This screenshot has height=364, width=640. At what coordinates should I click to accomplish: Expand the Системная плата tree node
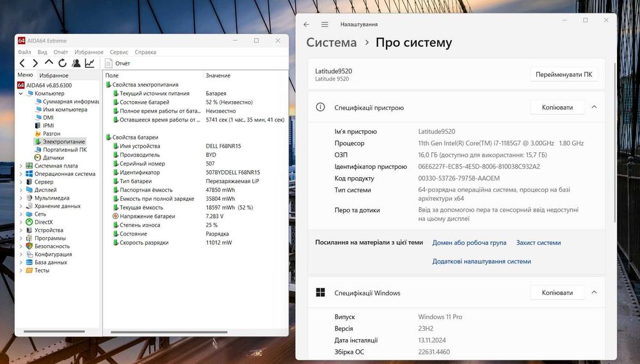(x=21, y=166)
